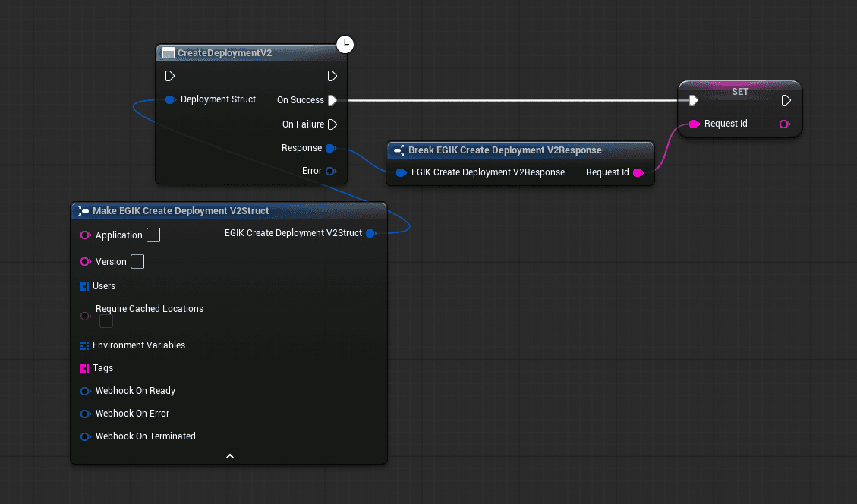Viewport: 857px width, 504px height.
Task: Click the Webhook On Terminated pin
Action: pos(84,436)
